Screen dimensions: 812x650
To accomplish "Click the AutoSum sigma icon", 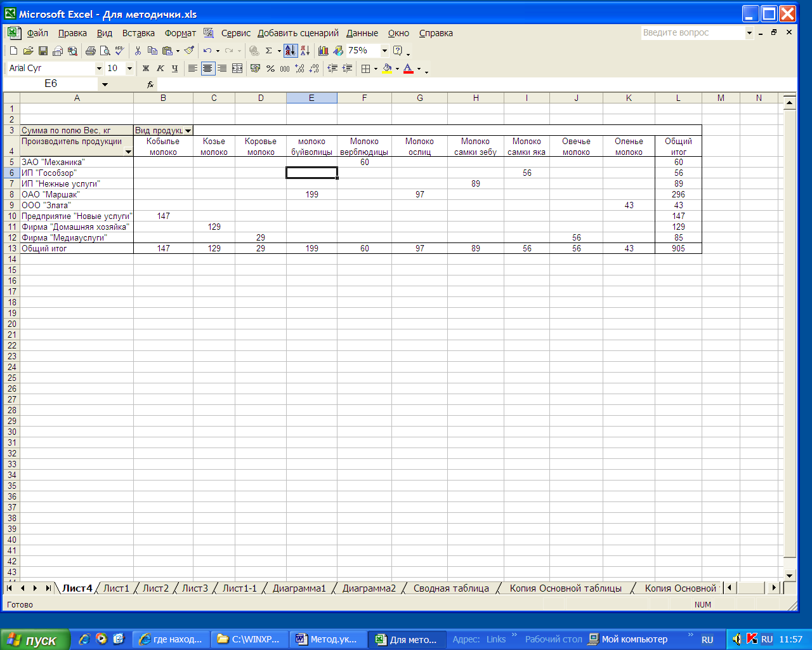I will point(269,51).
